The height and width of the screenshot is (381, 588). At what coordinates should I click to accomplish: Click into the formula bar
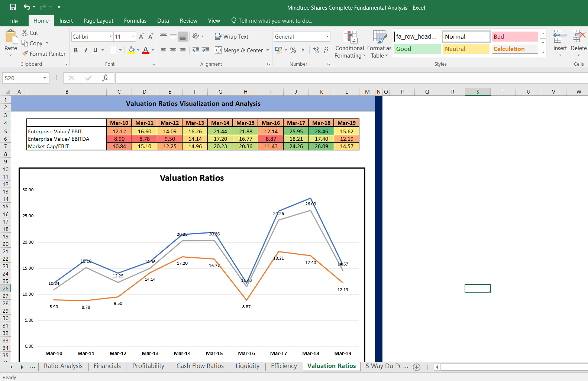pyautogui.click(x=351, y=78)
